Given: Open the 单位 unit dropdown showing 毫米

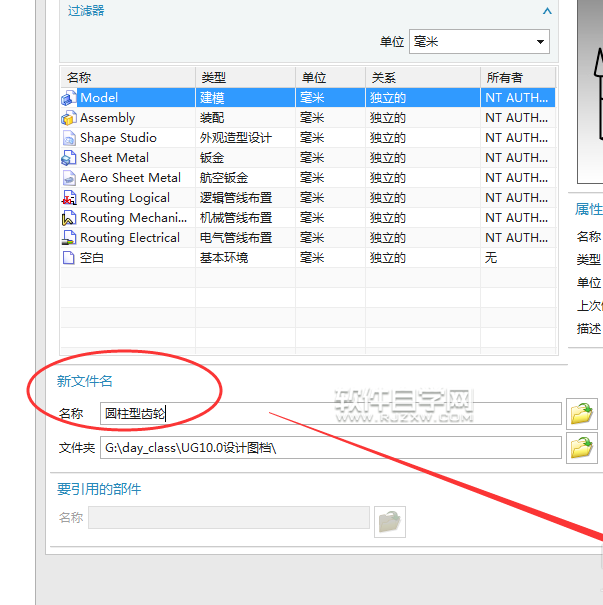Looking at the screenshot, I should (479, 42).
